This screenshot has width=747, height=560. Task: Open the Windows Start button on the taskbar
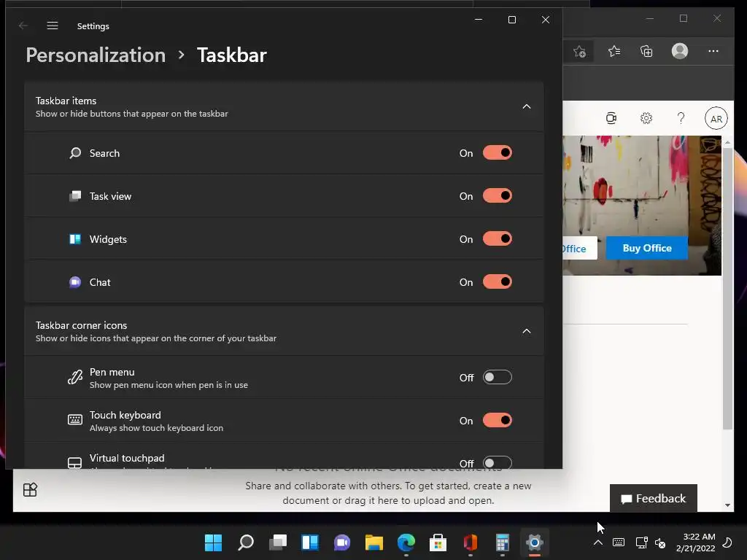pyautogui.click(x=213, y=542)
